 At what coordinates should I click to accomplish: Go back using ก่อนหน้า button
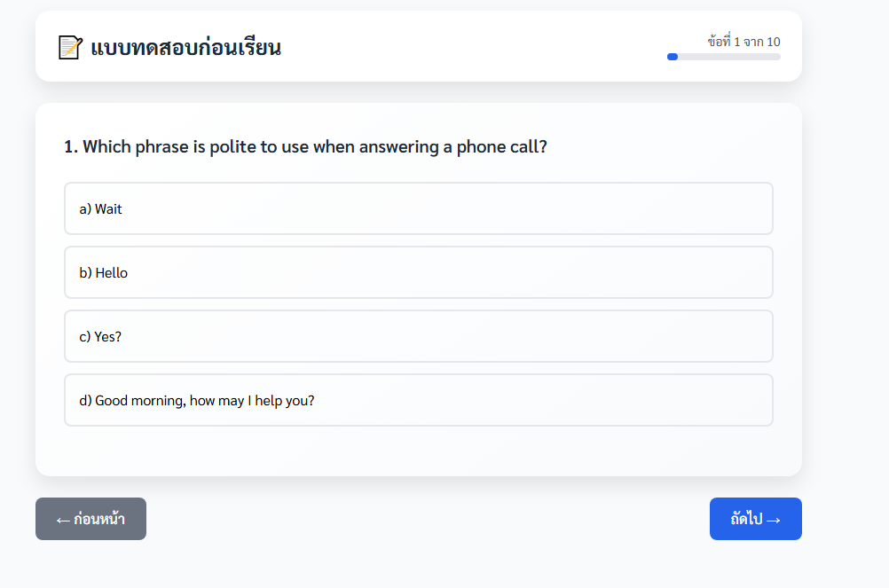pos(90,519)
